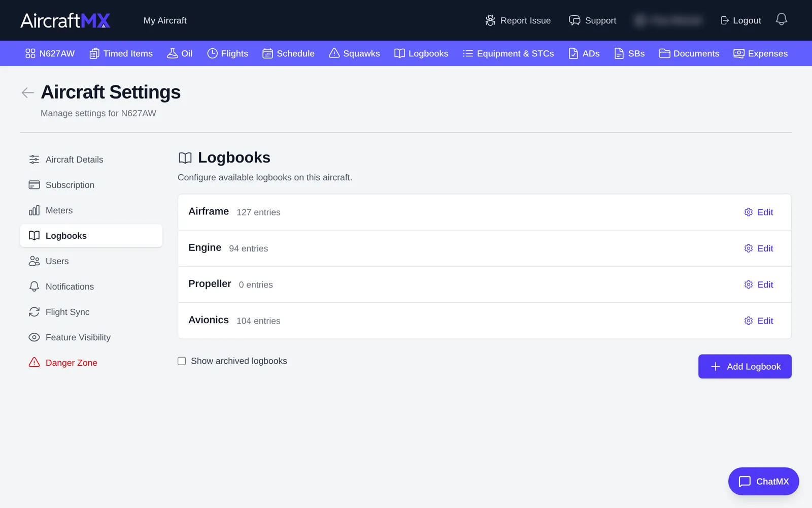This screenshot has height=508, width=812.
Task: Click the notification bell icon
Action: (x=782, y=19)
